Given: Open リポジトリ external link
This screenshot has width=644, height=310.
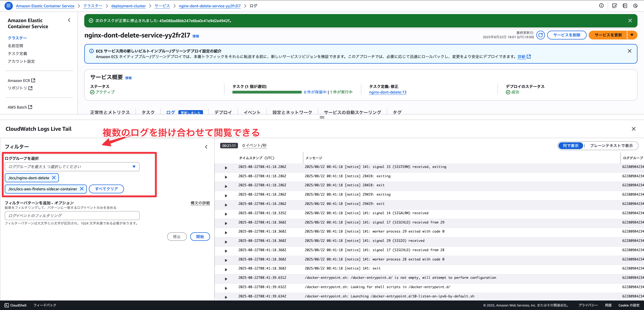Looking at the screenshot, I should click(x=20, y=88).
